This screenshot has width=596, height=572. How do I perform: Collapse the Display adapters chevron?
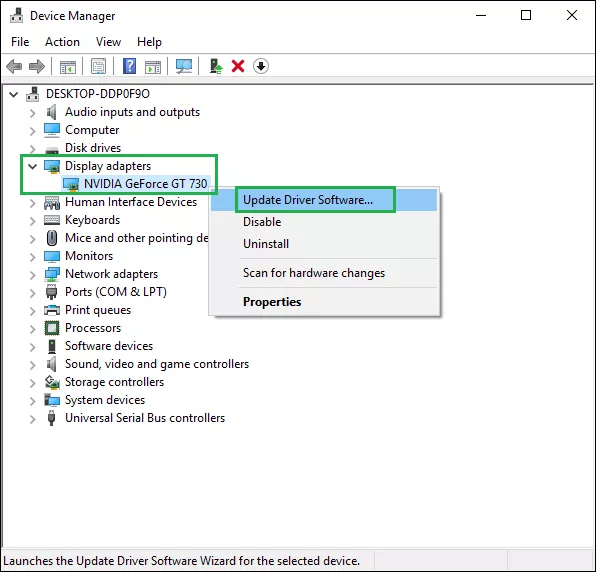(33, 166)
